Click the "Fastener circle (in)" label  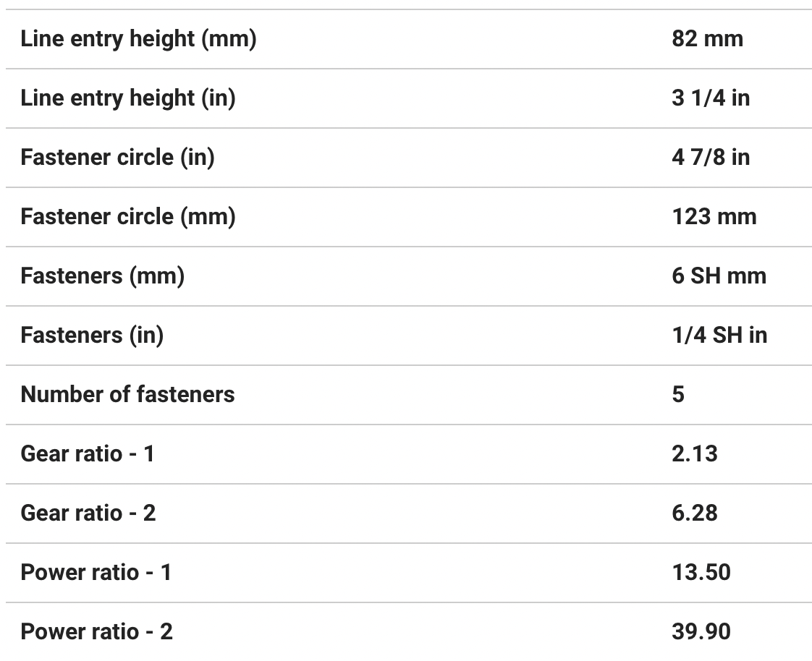point(117,158)
